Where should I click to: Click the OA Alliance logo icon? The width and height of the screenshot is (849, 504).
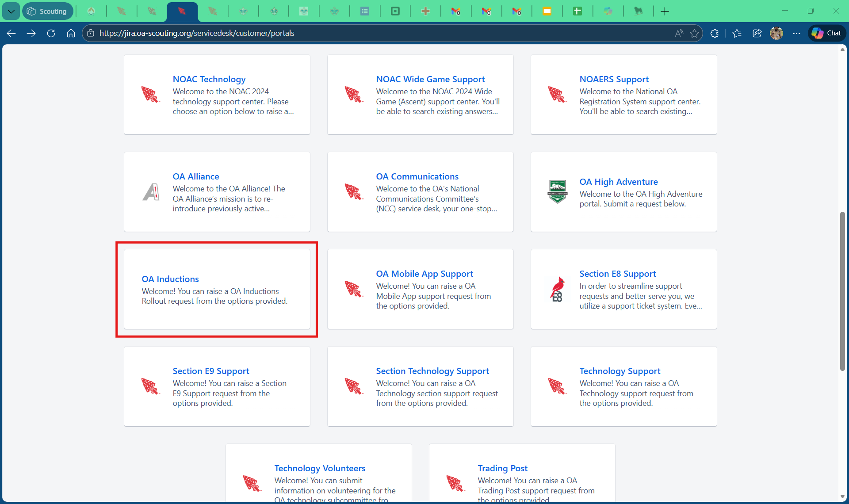(151, 192)
